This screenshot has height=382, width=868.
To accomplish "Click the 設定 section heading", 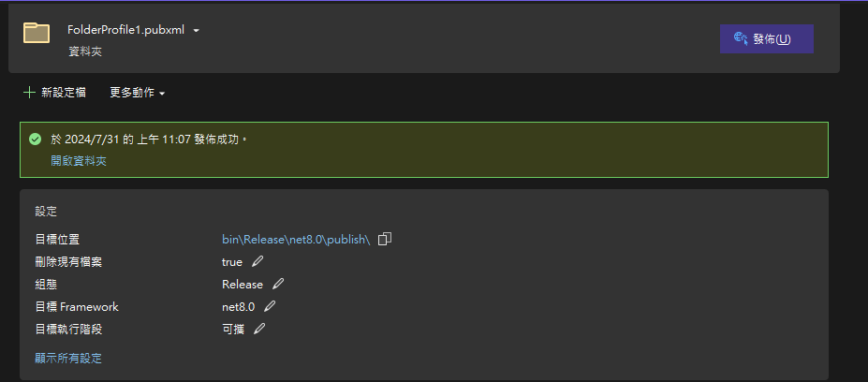I will point(46,212).
